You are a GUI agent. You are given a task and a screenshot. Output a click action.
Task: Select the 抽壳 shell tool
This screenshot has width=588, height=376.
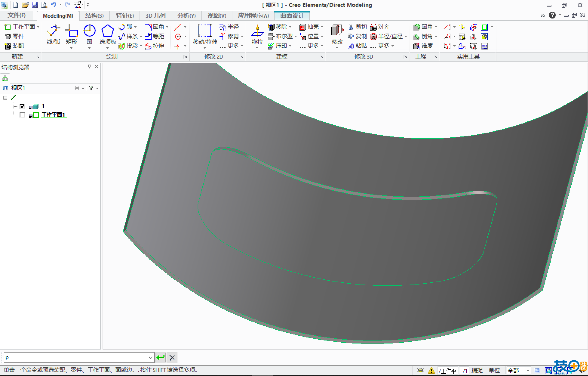309,27
